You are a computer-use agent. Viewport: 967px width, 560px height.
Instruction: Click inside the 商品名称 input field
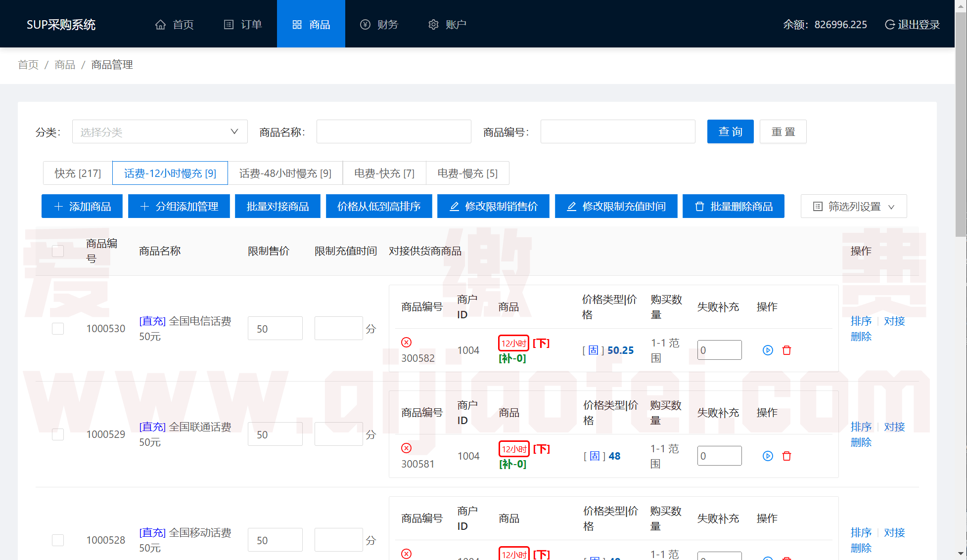click(x=393, y=131)
